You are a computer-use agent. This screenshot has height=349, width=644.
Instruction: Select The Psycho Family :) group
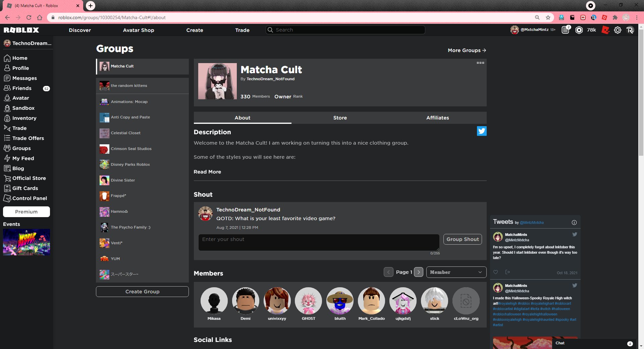point(142,227)
